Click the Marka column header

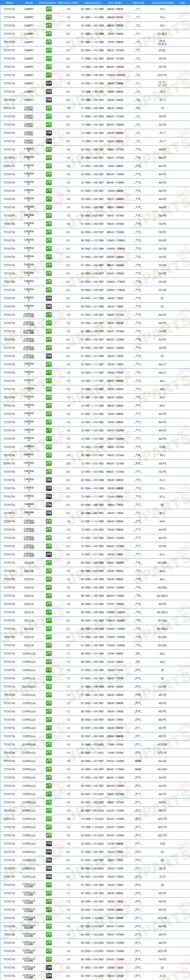tap(9, 3)
